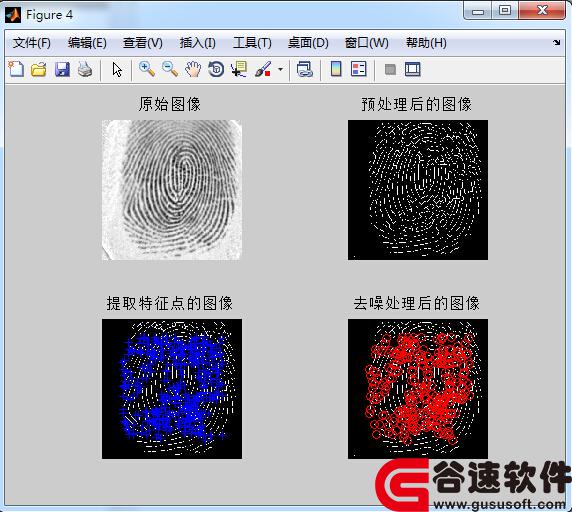
Task: Toggle the Brush data tool
Action: point(263,69)
